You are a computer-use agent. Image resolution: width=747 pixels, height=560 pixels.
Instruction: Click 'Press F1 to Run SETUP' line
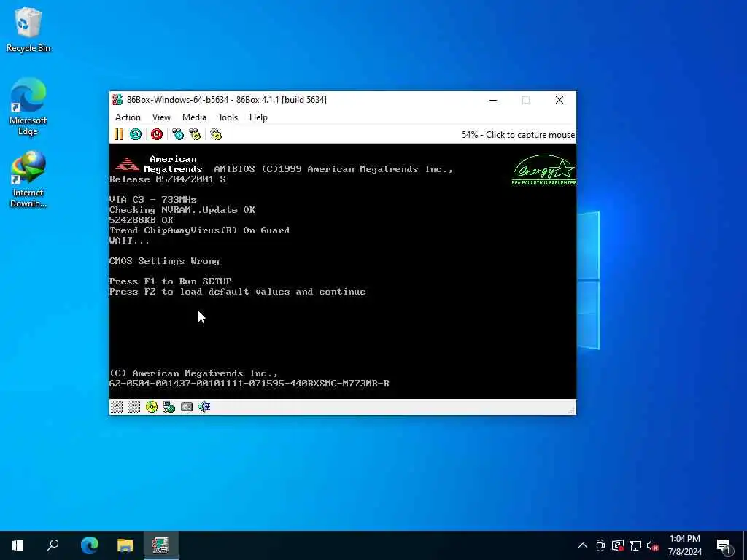(x=171, y=281)
